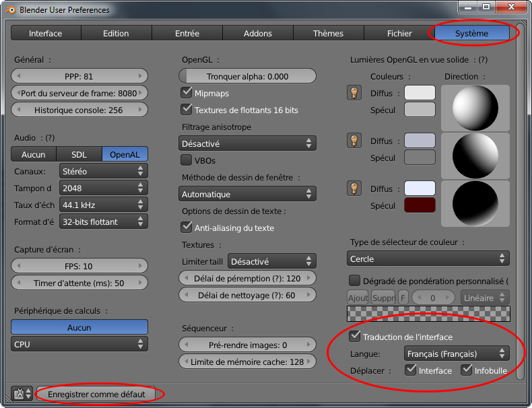Click the vertical scrollbar on the right
532x408 pixels.
(x=520, y=202)
